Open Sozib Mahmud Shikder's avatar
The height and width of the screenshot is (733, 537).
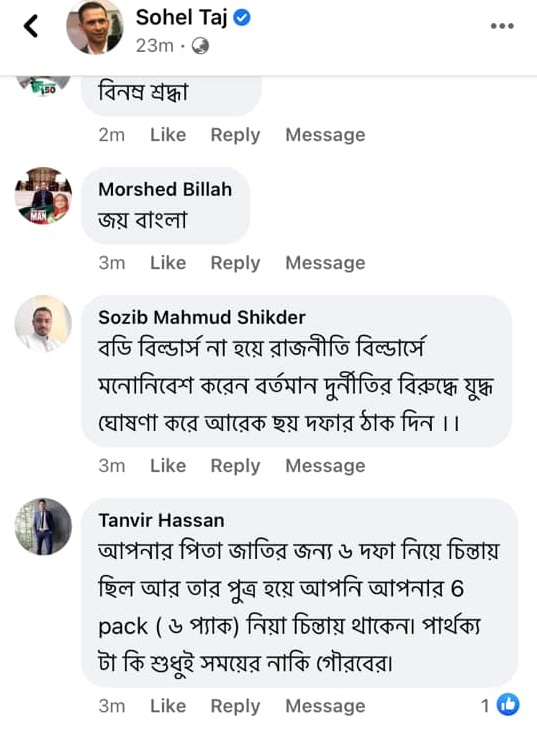pos(43,323)
